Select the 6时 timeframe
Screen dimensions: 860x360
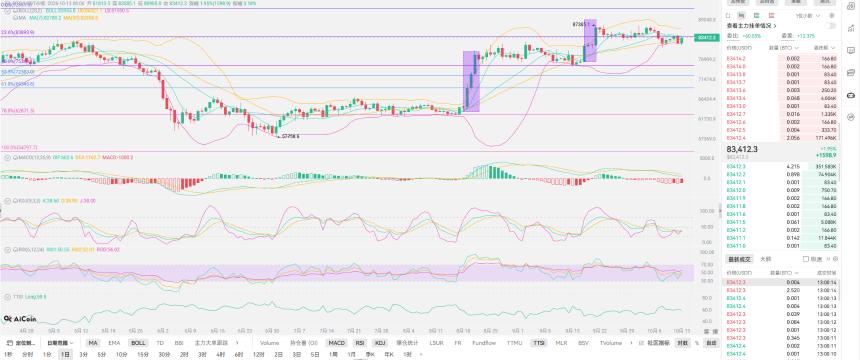(x=239, y=355)
